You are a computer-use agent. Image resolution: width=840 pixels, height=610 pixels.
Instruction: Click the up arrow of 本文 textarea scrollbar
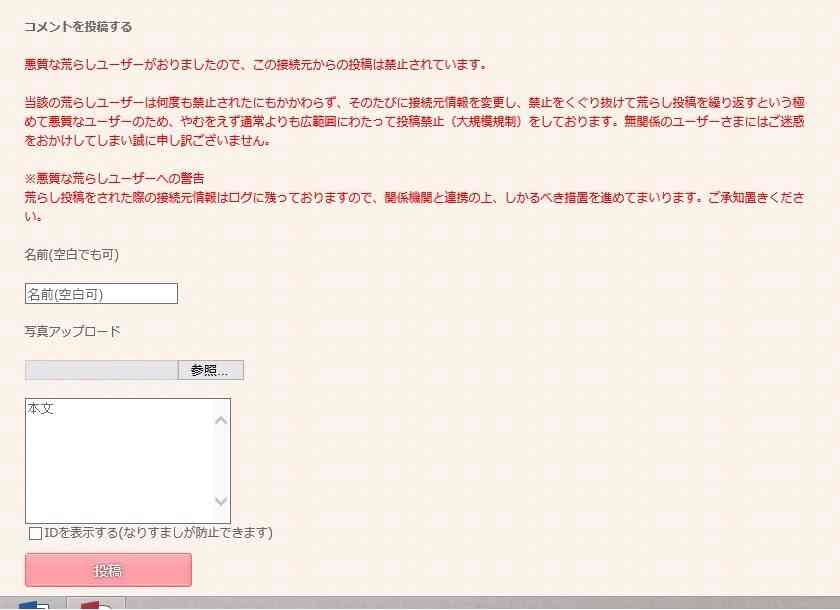point(221,421)
